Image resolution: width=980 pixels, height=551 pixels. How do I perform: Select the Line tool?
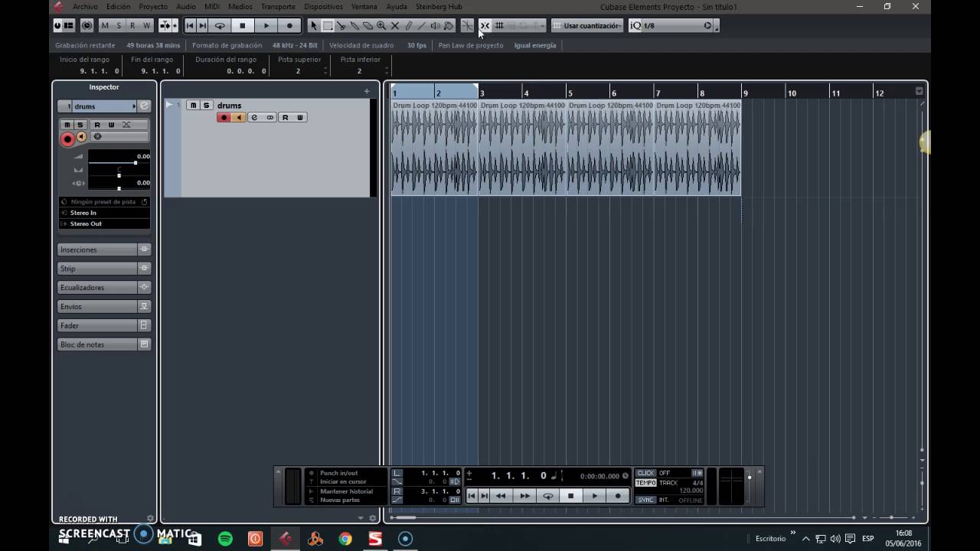[422, 25]
